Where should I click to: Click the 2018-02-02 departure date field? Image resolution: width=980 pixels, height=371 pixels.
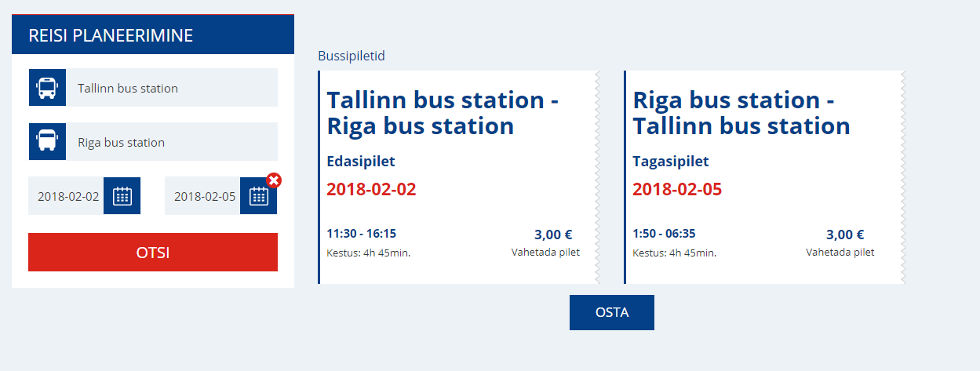click(66, 195)
